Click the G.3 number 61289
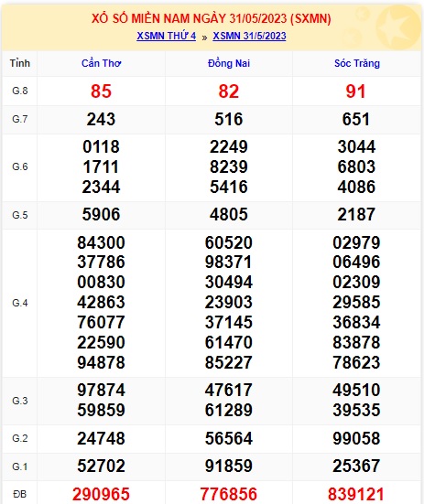The height and width of the screenshot is (504, 424). (x=229, y=410)
